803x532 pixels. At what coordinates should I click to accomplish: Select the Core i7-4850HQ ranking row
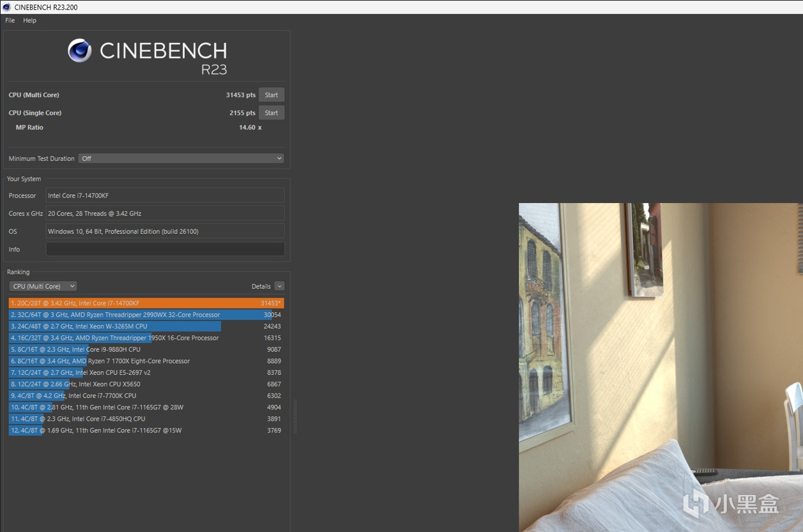pyautogui.click(x=146, y=419)
